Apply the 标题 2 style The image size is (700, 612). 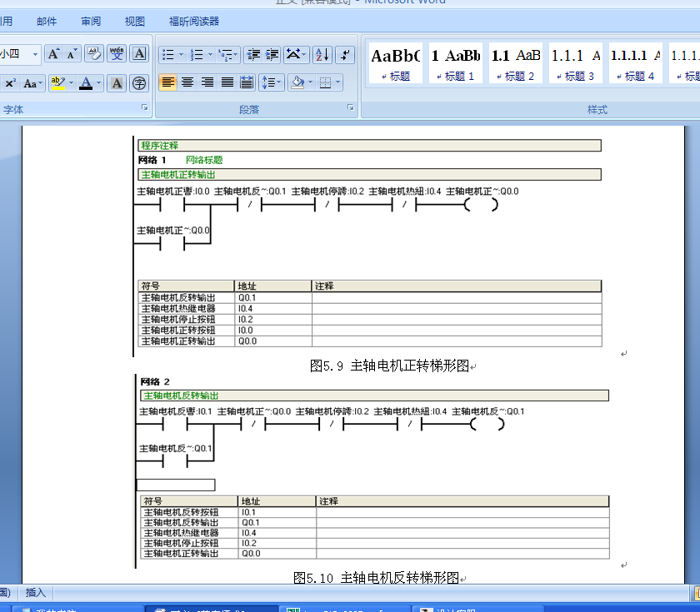click(x=516, y=63)
